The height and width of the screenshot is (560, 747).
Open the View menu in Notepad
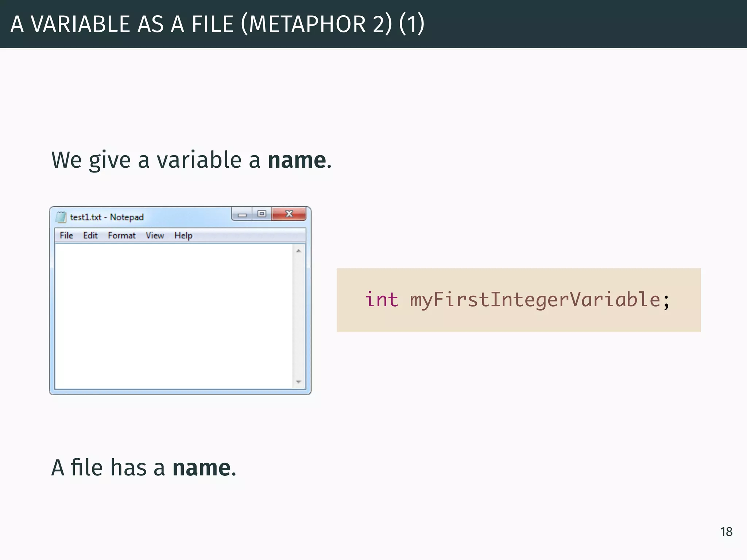click(x=155, y=236)
